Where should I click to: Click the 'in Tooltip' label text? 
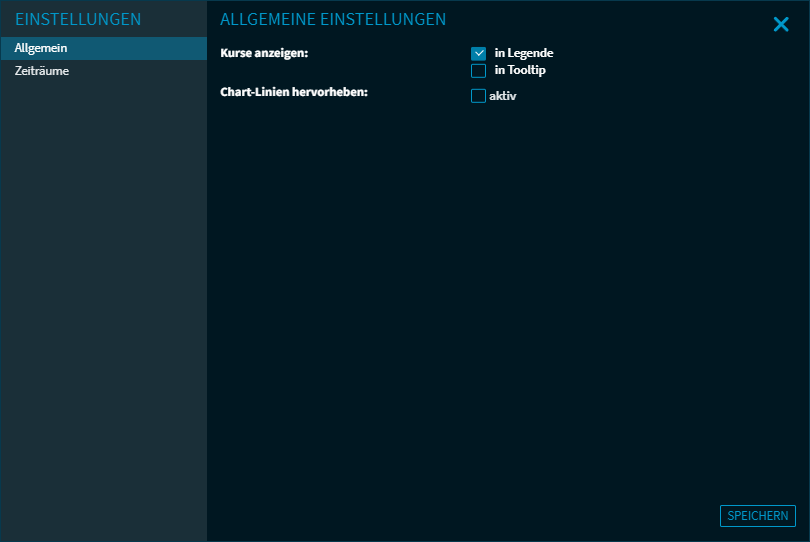coord(519,71)
